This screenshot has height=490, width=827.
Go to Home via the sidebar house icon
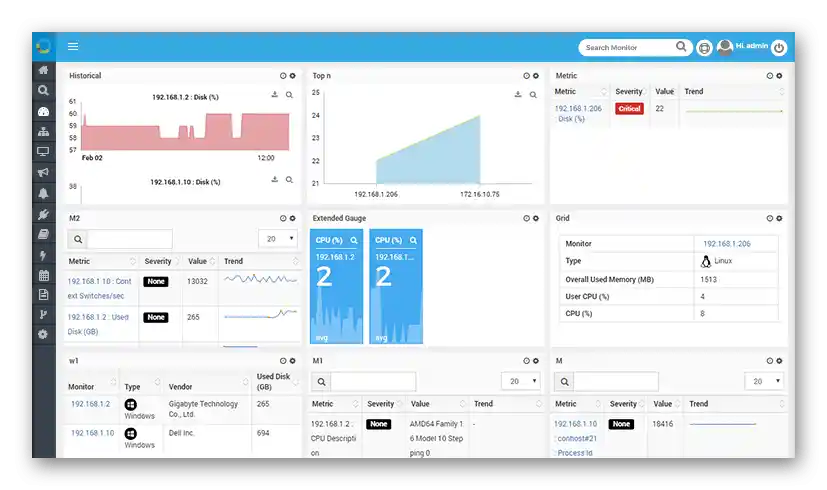click(x=43, y=70)
